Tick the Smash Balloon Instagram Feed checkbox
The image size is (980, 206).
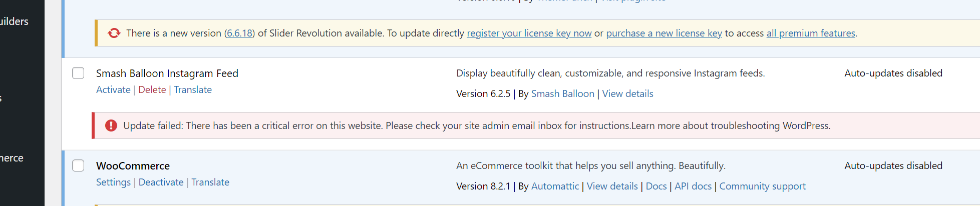point(78,73)
